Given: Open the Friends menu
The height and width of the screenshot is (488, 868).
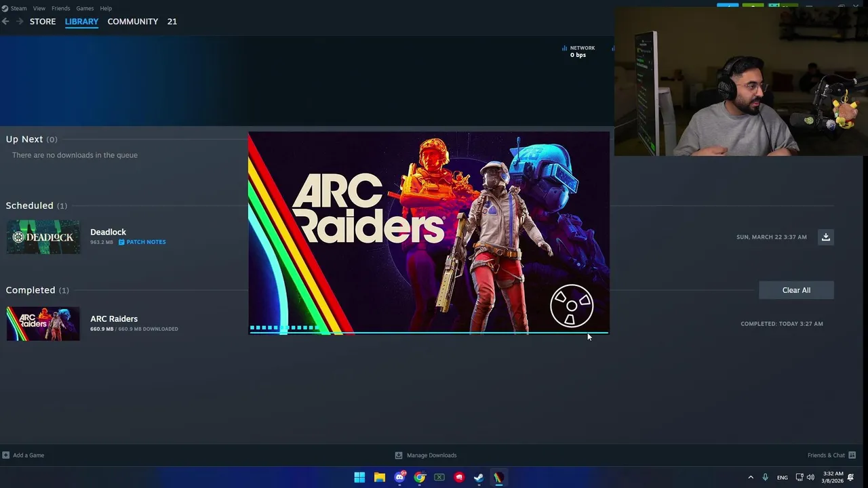Looking at the screenshot, I should (60, 8).
